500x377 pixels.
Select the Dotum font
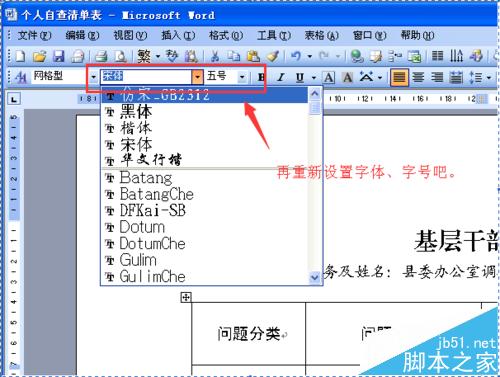click(x=204, y=227)
